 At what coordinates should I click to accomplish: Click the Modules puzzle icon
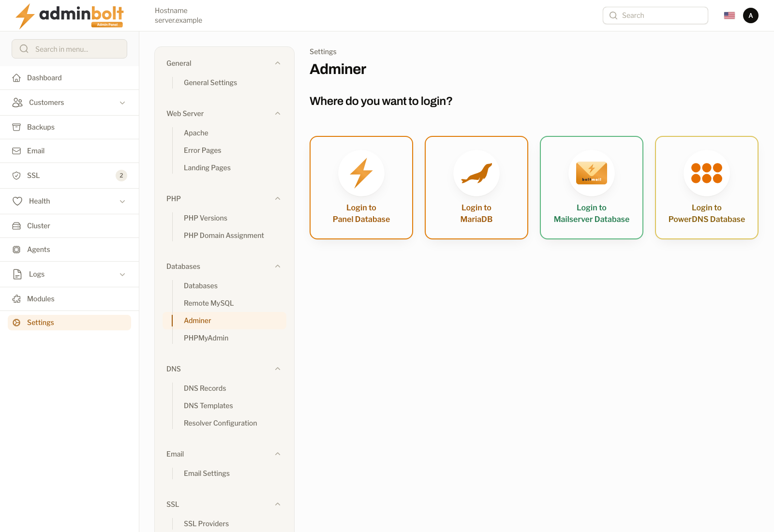[16, 299]
